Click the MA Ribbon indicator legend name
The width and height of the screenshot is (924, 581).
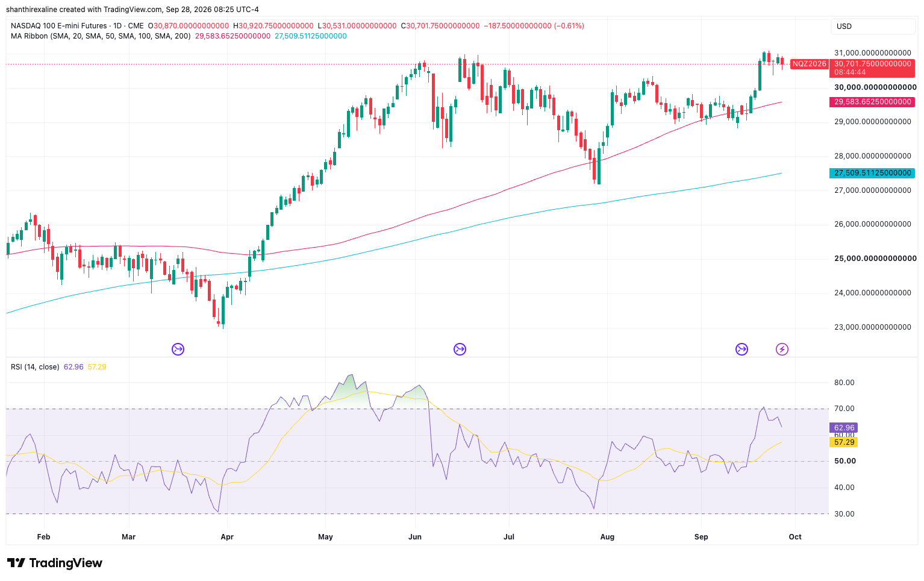[x=101, y=36]
